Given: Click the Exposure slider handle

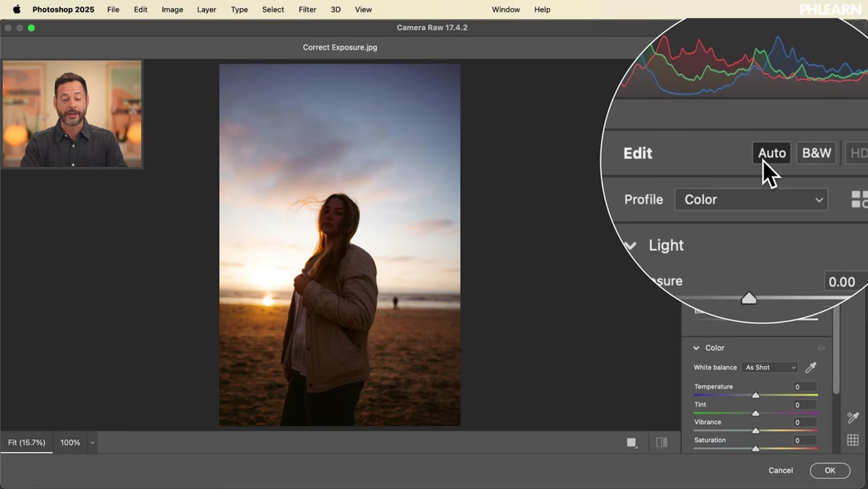Looking at the screenshot, I should tap(749, 297).
